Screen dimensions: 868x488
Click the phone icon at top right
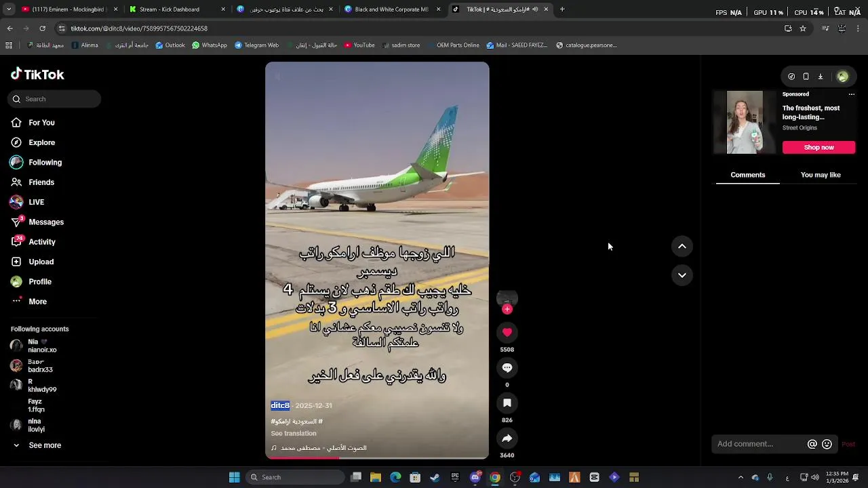point(806,77)
